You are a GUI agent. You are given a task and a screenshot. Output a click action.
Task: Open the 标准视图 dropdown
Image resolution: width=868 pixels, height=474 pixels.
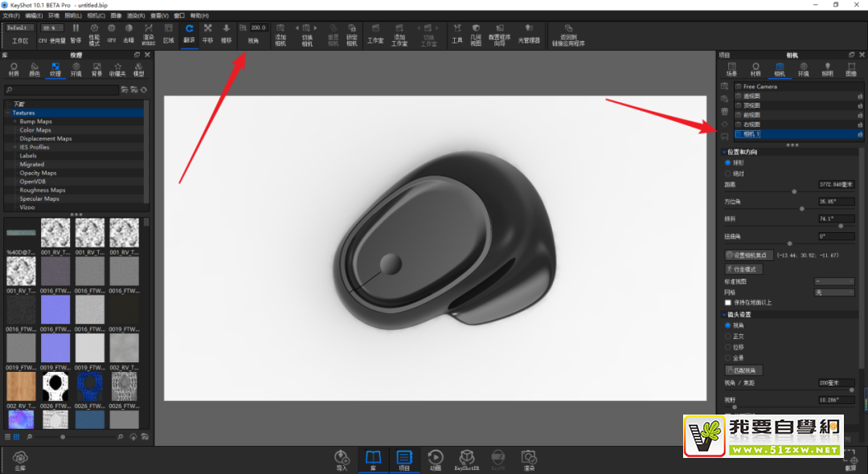(834, 281)
